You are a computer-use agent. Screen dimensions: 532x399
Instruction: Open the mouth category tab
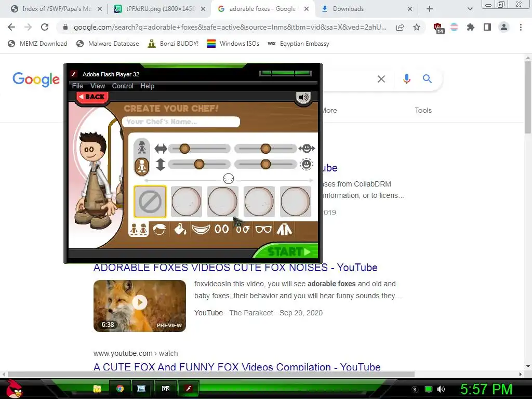(x=201, y=230)
